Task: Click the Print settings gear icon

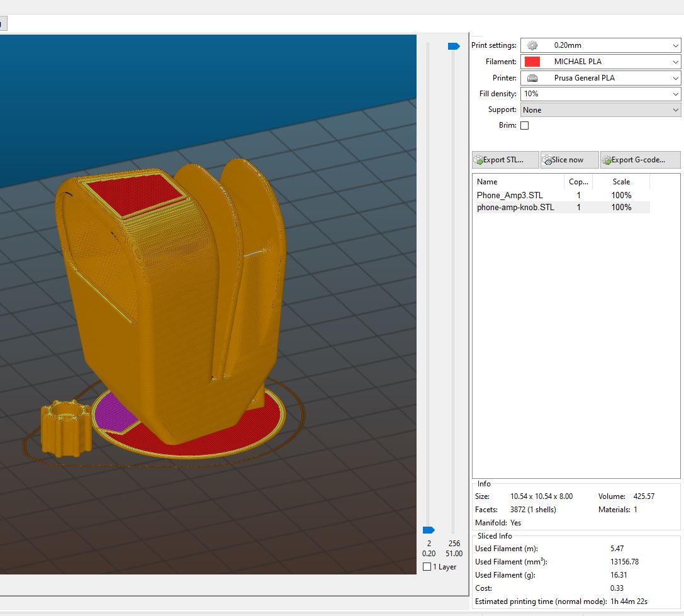Action: 532,45
